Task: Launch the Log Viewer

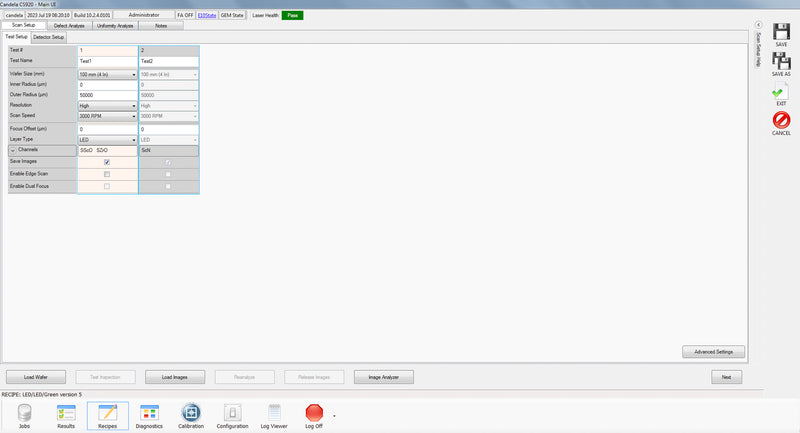Action: coord(273,414)
